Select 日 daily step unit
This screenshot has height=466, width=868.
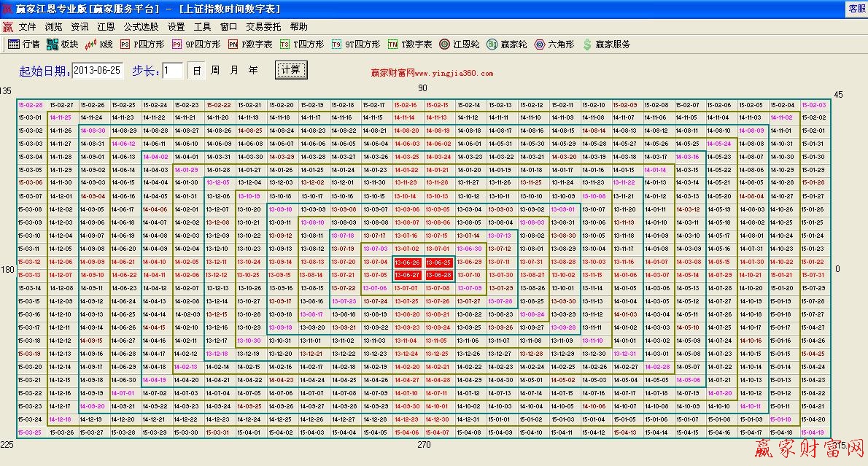click(197, 69)
